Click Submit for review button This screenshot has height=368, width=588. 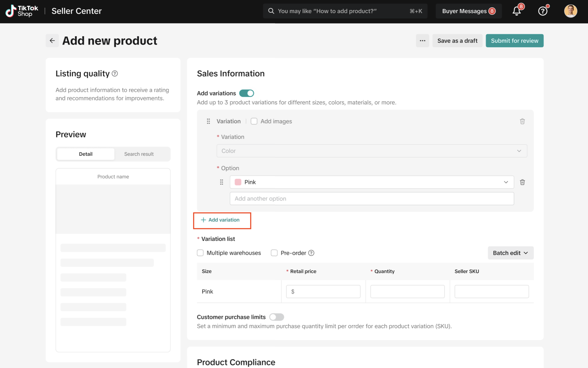(x=514, y=41)
